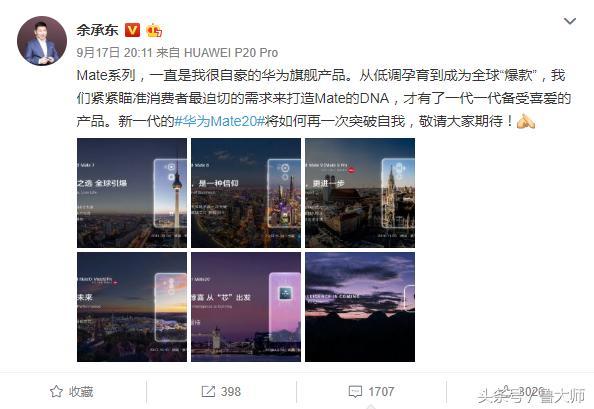Click the crown membership badge icon
The image size is (594, 409).
pyautogui.click(x=154, y=30)
